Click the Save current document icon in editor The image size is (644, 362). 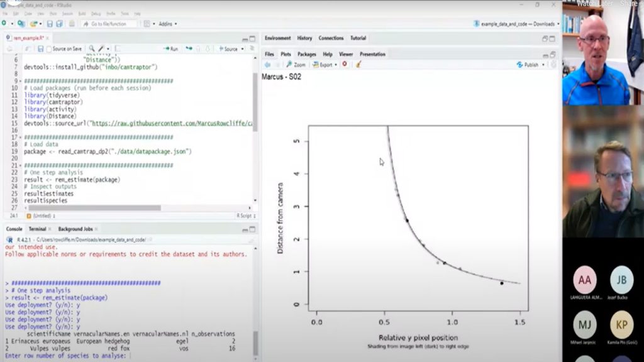click(40, 48)
